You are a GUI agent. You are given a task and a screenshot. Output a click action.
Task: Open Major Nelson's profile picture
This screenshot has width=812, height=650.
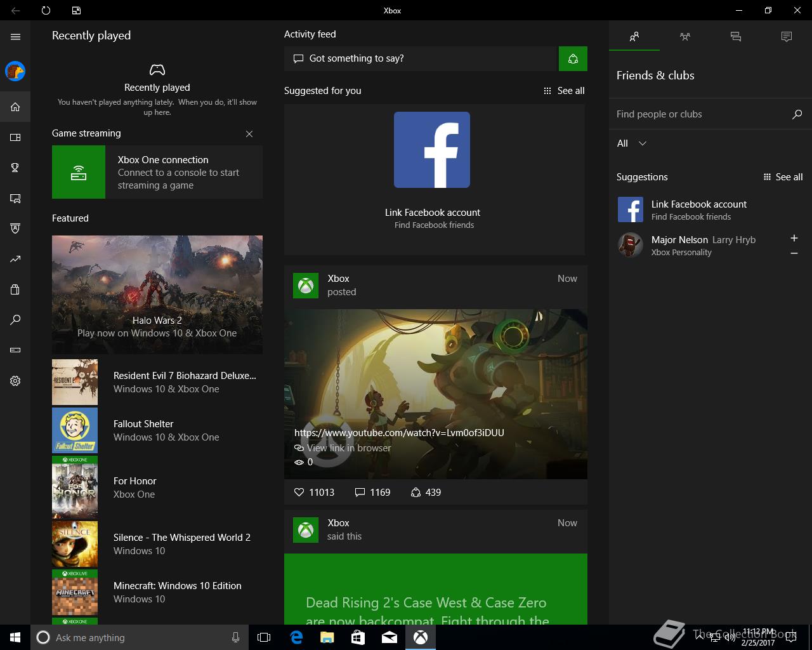pyautogui.click(x=631, y=245)
